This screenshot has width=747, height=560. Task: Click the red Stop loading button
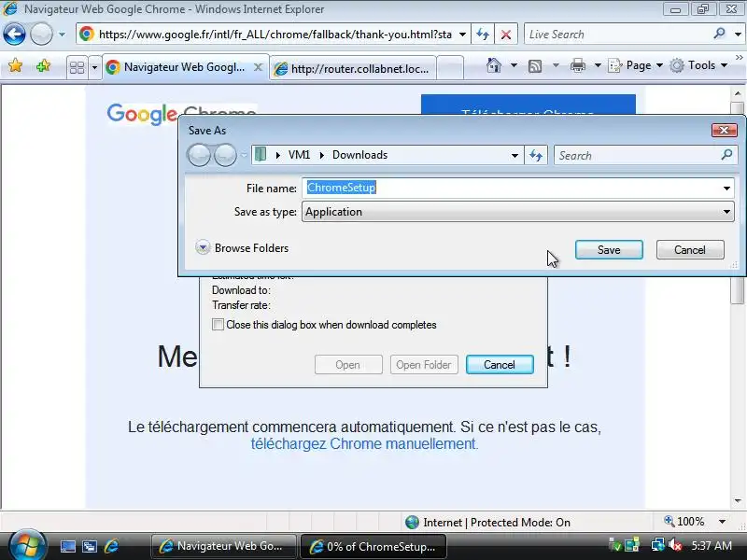[506, 35]
